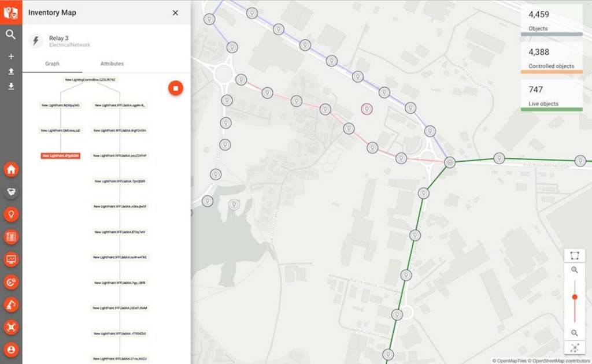Zoom in with the magnifier-plus map icon

[x=575, y=270]
